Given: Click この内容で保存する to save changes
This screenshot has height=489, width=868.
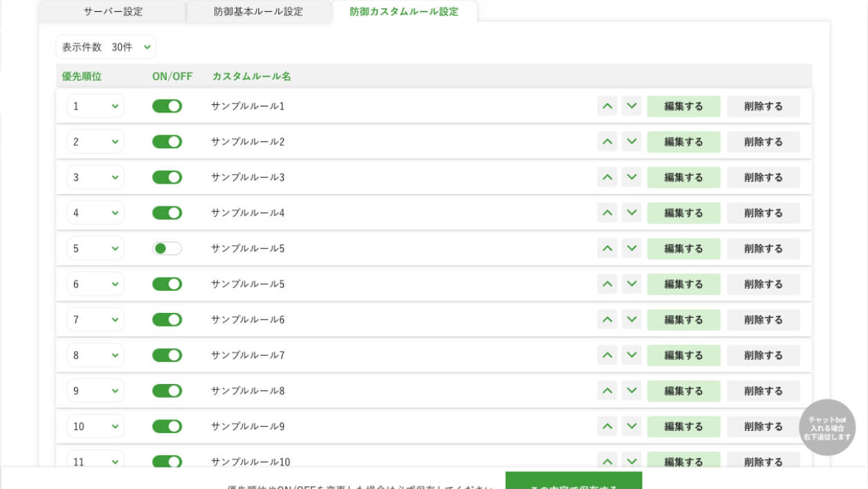Looking at the screenshot, I should point(574,483).
